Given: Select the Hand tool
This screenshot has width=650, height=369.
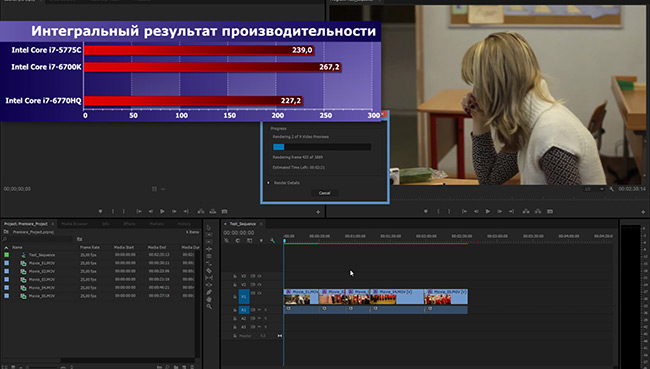Looking at the screenshot, I should tap(209, 299).
